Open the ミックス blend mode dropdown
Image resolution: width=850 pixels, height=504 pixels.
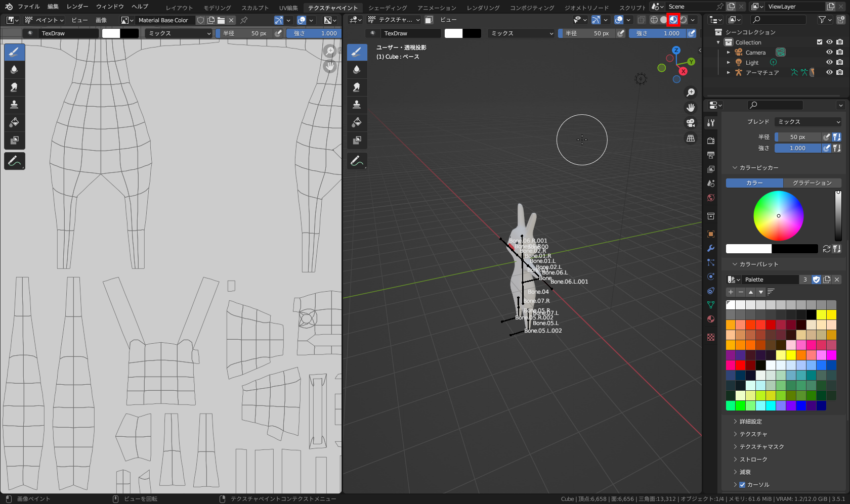[x=807, y=121]
